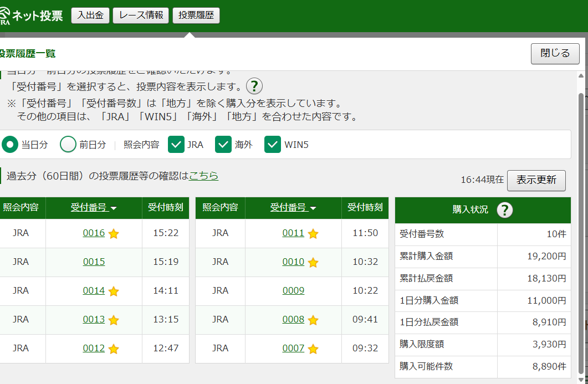Open the こちら link for past history
The width and height of the screenshot is (588, 384).
(203, 176)
